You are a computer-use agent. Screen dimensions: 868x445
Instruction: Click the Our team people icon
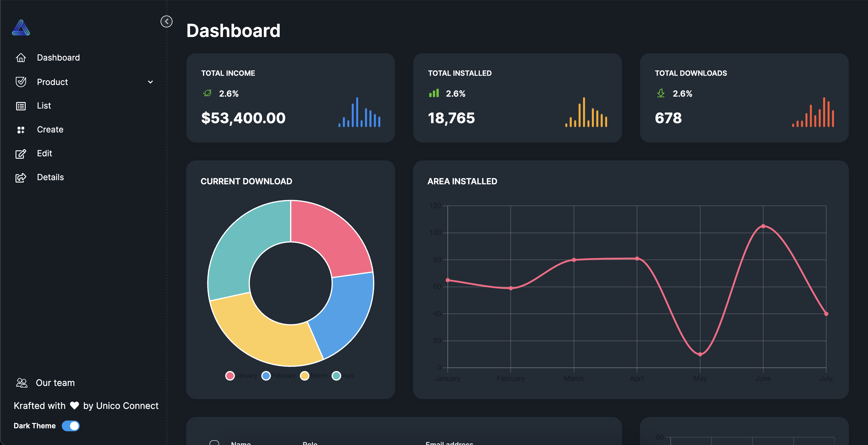(x=21, y=382)
